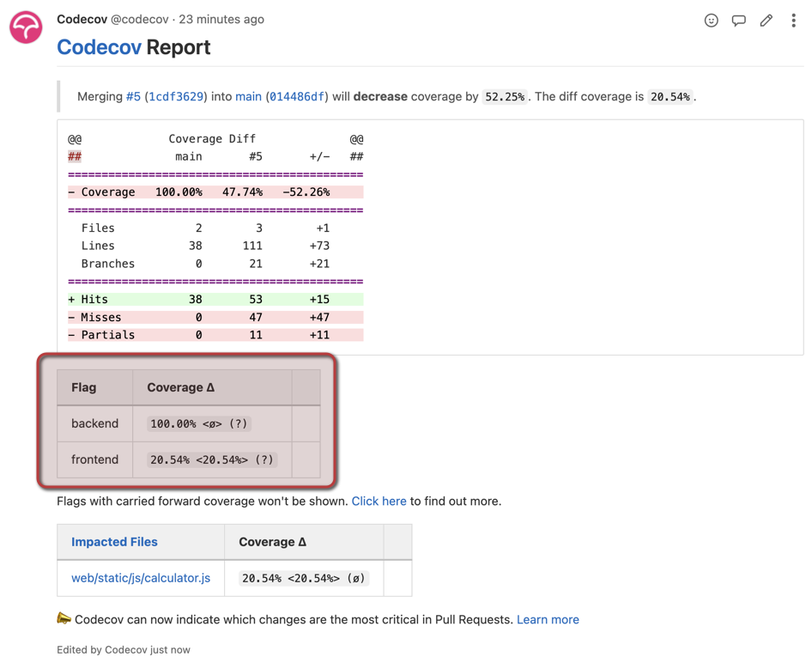Click the -52.26% coverage change
Viewport: 812px width, 669px height.
pos(306,192)
